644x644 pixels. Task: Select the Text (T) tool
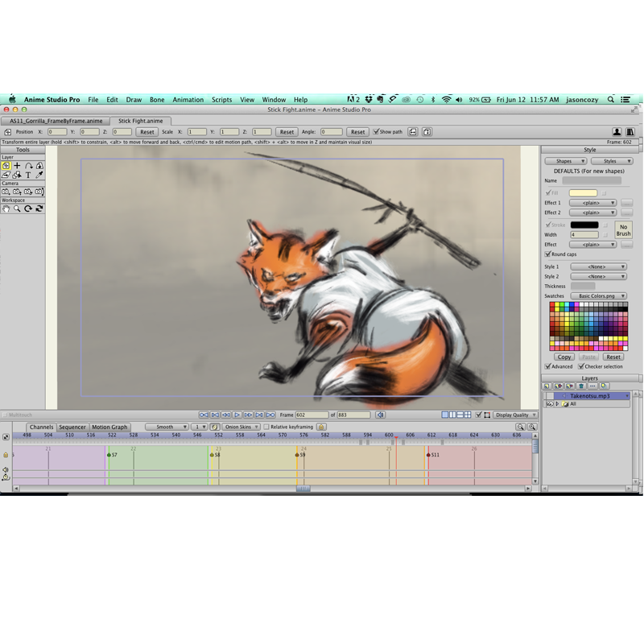(28, 175)
